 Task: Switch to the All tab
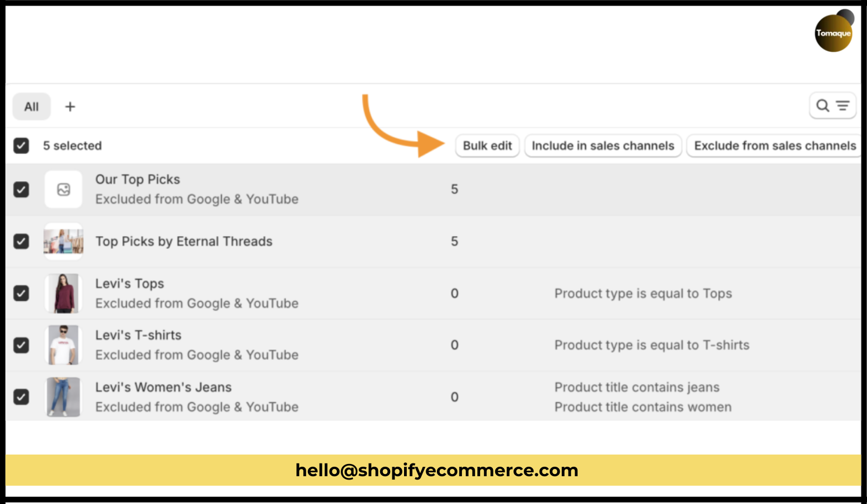pos(32,107)
